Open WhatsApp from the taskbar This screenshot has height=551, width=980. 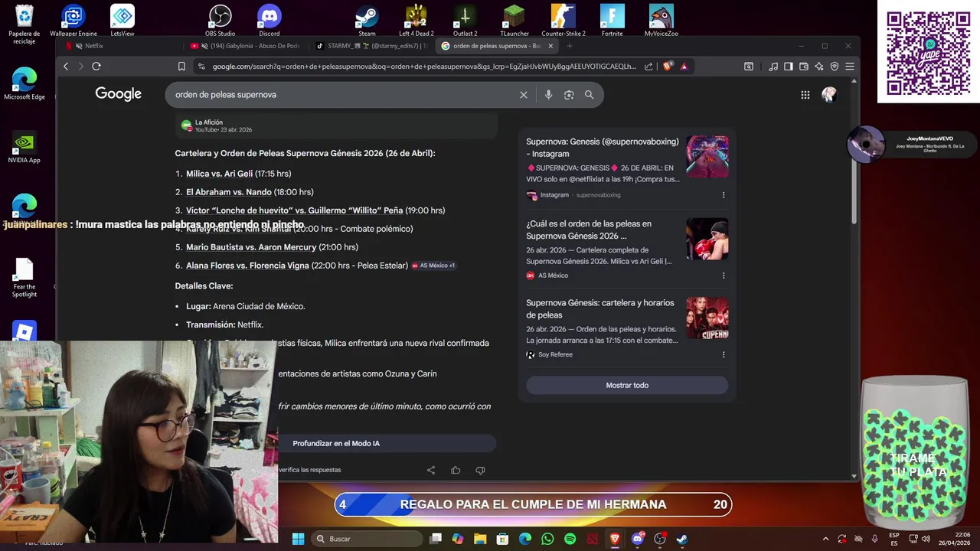[x=547, y=539]
